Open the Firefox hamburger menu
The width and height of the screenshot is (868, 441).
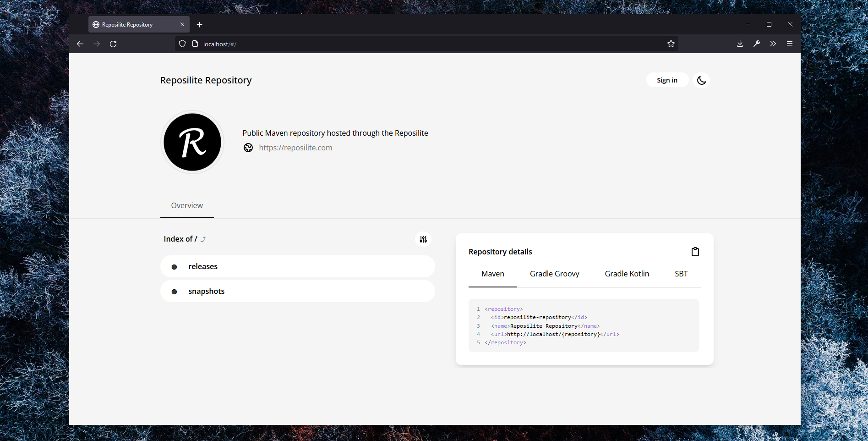click(789, 44)
